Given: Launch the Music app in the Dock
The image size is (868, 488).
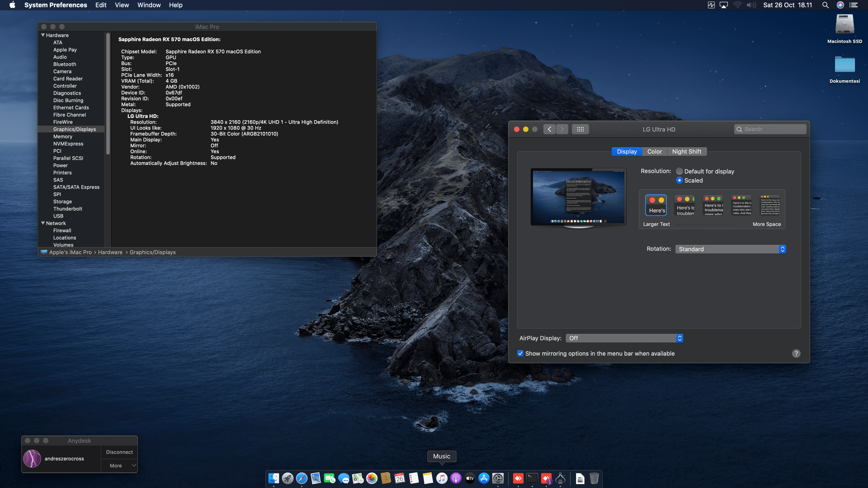Looking at the screenshot, I should [x=442, y=479].
